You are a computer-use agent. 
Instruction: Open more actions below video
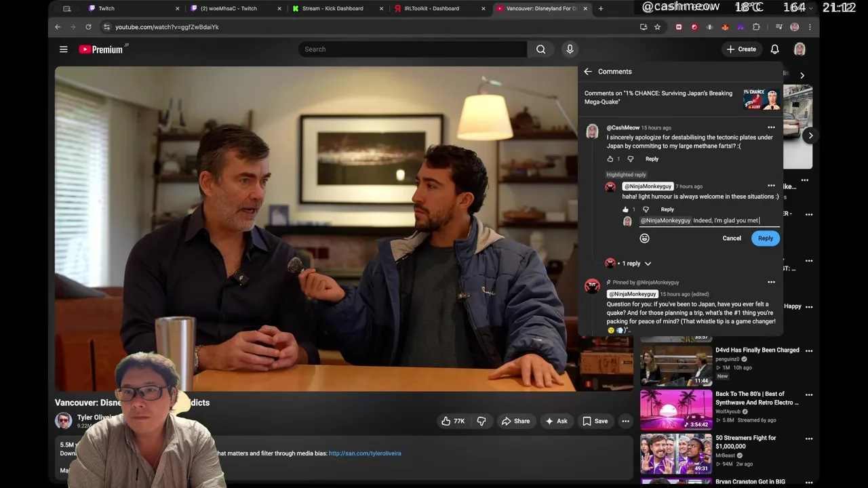[625, 421]
